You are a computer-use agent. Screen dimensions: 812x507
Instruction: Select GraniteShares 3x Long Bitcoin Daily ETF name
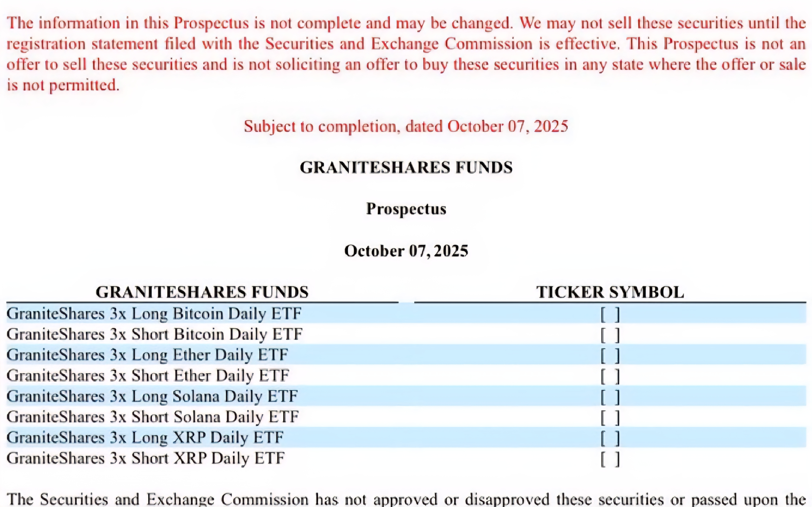click(x=154, y=314)
